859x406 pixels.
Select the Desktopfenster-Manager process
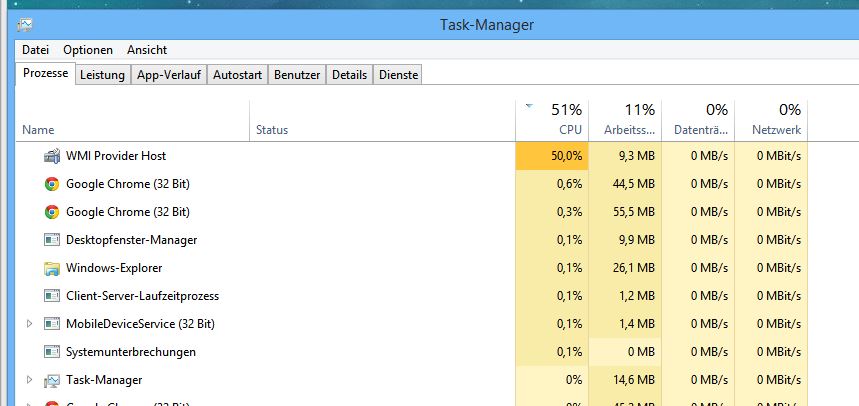click(412, 240)
